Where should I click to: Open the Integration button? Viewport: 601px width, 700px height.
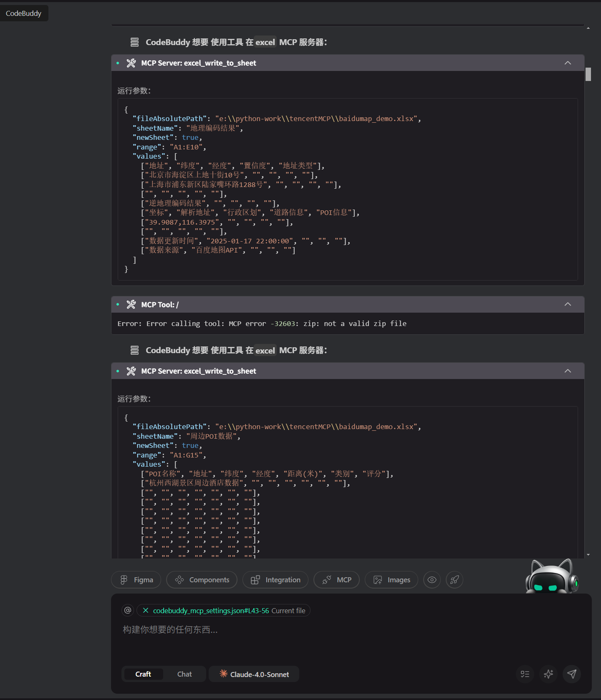pyautogui.click(x=275, y=580)
